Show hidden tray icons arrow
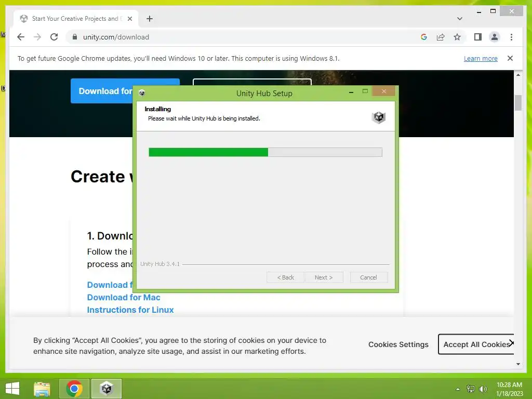The width and height of the screenshot is (532, 399). 458,389
